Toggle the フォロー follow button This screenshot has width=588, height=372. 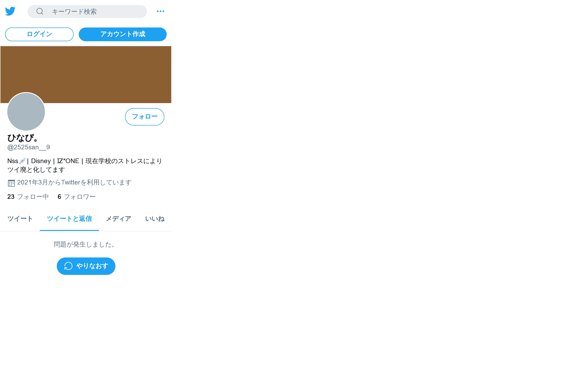pyautogui.click(x=145, y=117)
